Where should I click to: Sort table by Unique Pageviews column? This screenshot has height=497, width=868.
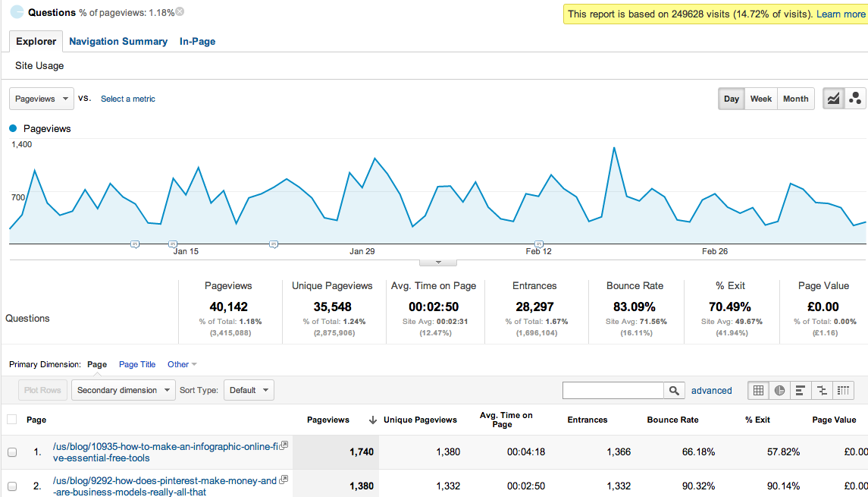(420, 420)
